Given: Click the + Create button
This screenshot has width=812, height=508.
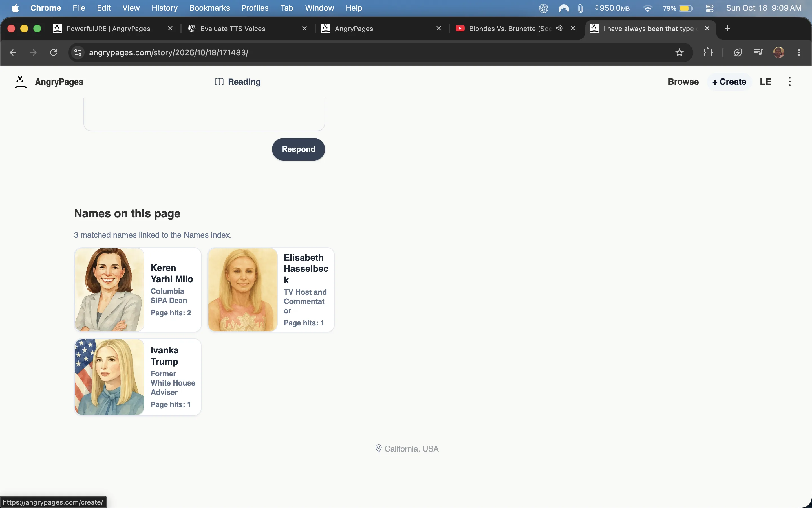Looking at the screenshot, I should 729,82.
